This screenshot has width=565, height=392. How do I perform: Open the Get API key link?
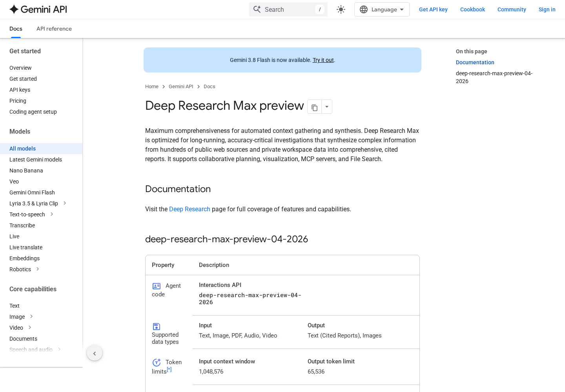coord(433,9)
